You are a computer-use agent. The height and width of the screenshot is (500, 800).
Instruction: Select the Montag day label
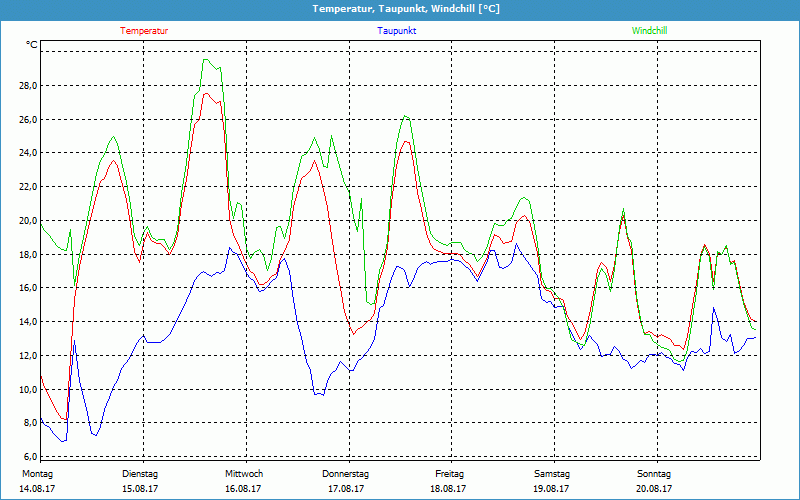click(x=37, y=474)
